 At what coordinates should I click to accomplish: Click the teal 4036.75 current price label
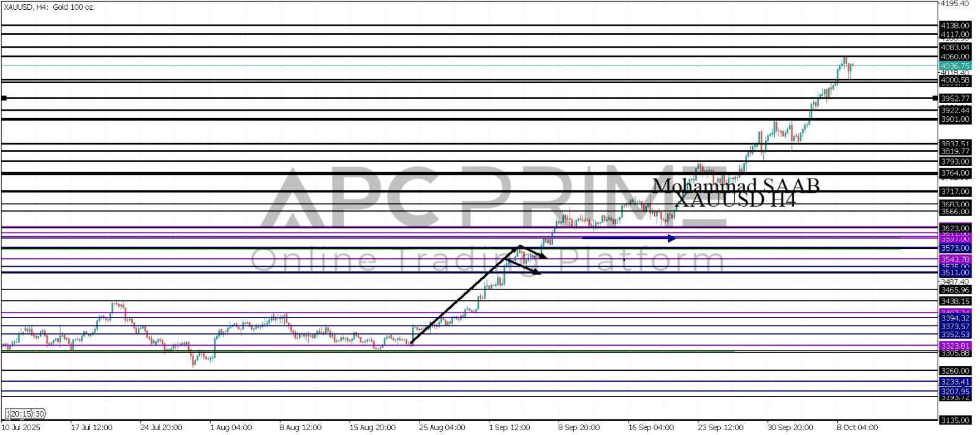[955, 66]
